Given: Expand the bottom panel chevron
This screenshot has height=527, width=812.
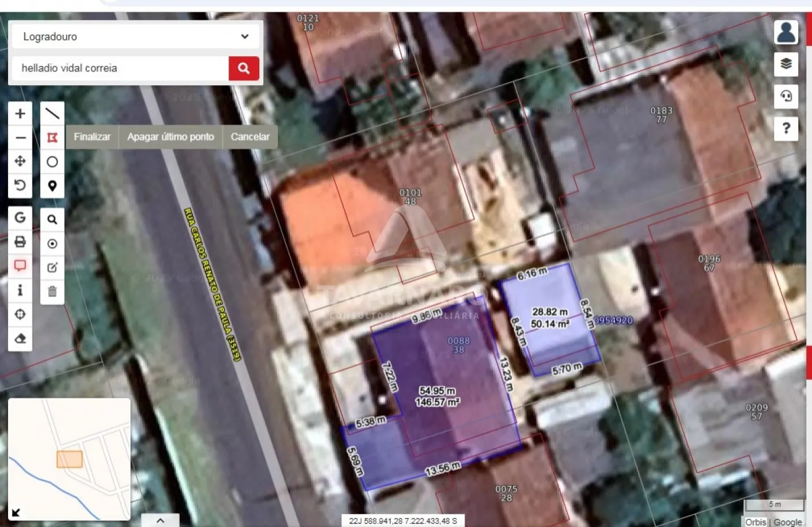Looking at the screenshot, I should coord(160,520).
